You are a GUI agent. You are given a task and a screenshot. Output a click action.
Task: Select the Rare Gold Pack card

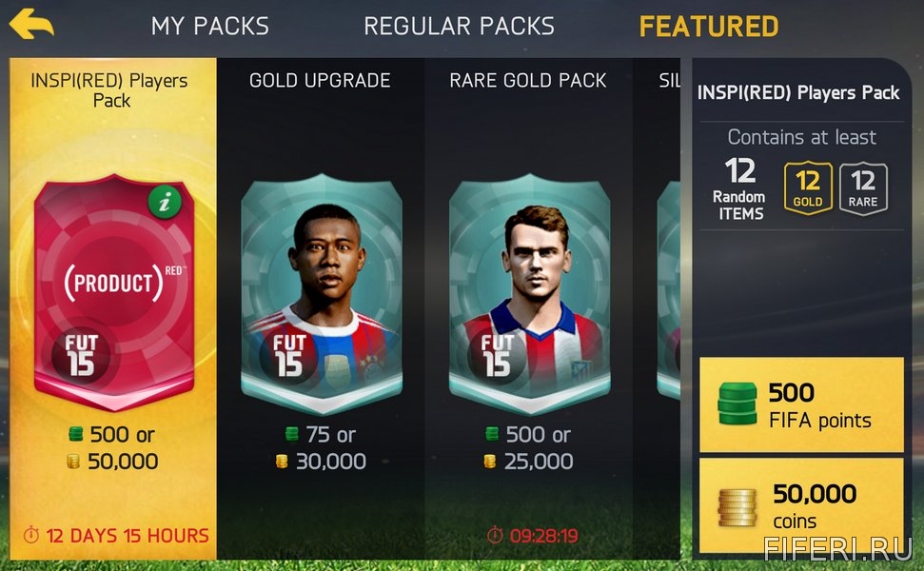(x=529, y=293)
